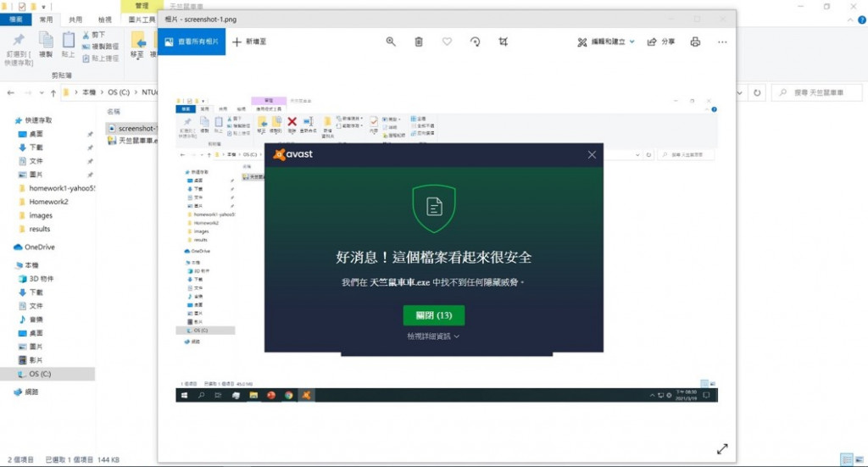The height and width of the screenshot is (467, 868).
Task: Open the 移至 move-to dropdown
Action: point(137,46)
